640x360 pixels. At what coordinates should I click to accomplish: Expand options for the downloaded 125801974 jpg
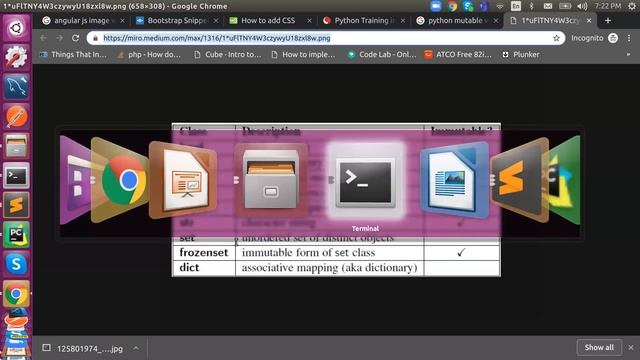(x=136, y=348)
